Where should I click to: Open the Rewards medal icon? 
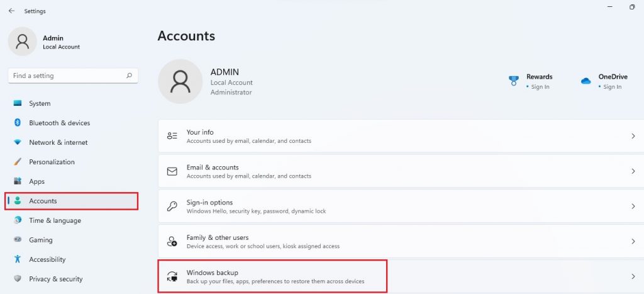[513, 81]
